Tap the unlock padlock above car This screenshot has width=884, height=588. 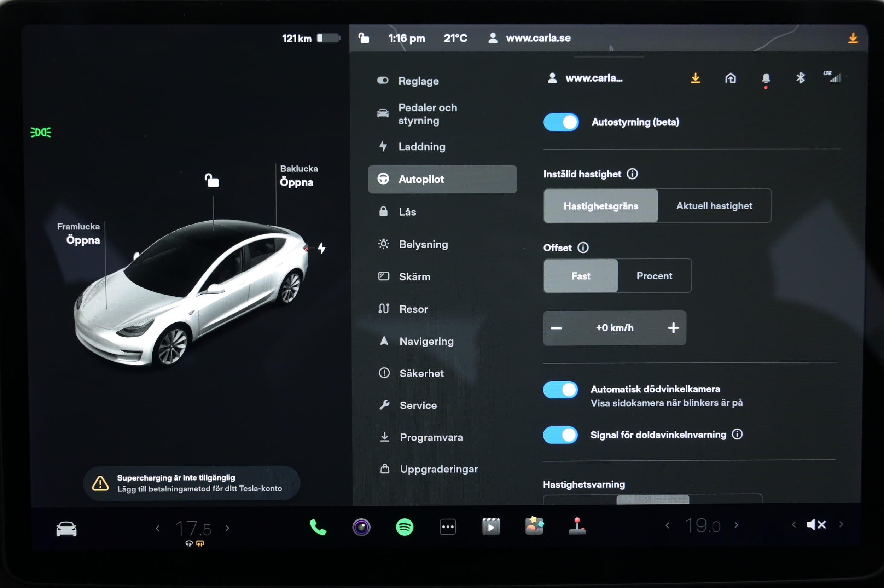[212, 181]
